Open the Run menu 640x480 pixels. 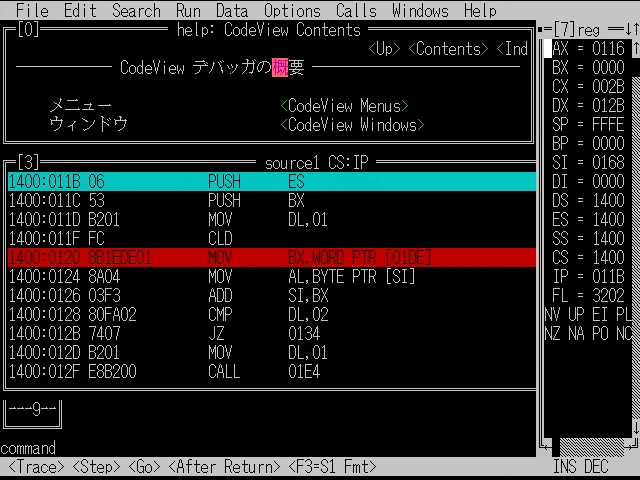pos(188,10)
